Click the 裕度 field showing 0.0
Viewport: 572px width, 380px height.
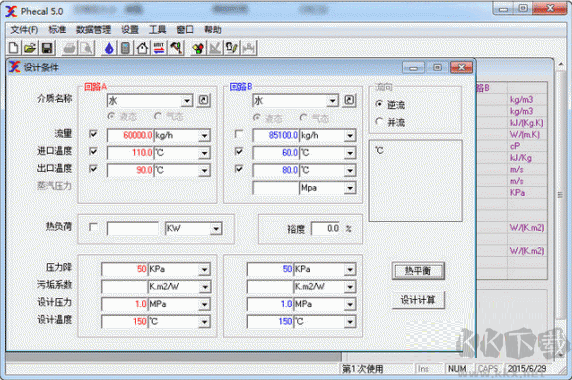click(x=325, y=229)
